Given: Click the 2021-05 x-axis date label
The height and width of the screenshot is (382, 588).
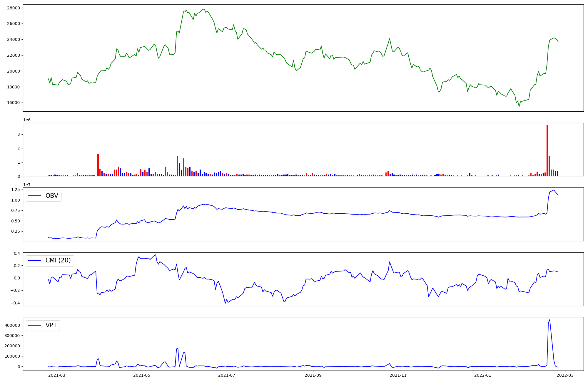Looking at the screenshot, I should [x=142, y=375].
